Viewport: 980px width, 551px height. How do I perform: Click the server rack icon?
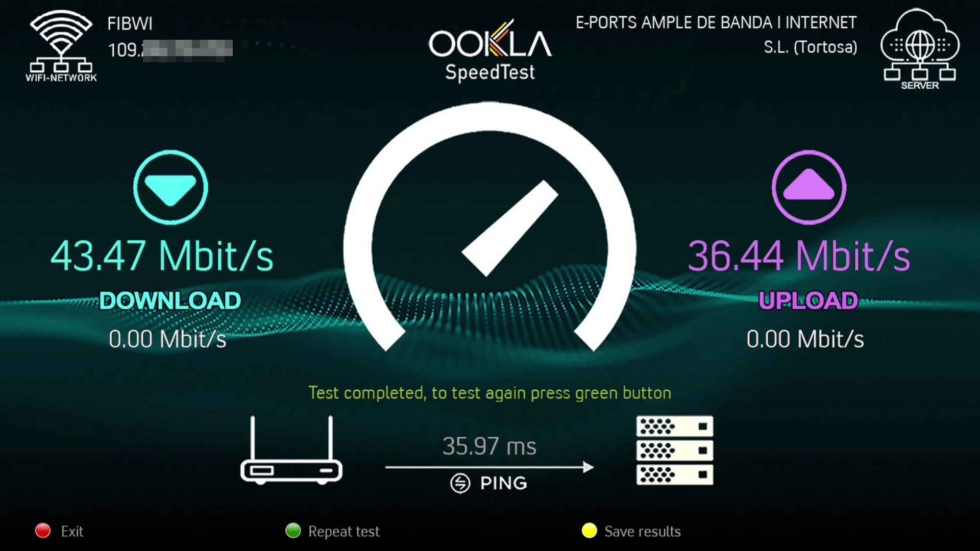[675, 450]
